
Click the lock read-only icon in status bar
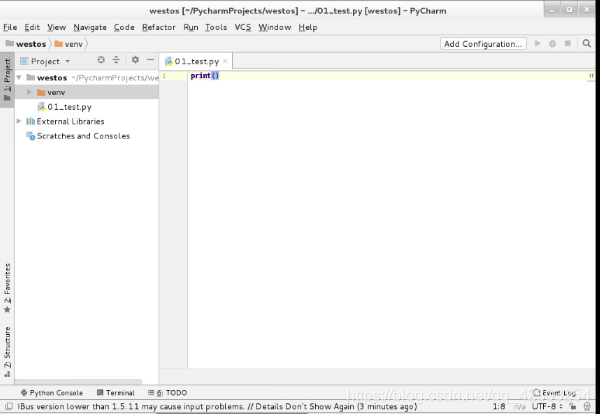[572, 406]
